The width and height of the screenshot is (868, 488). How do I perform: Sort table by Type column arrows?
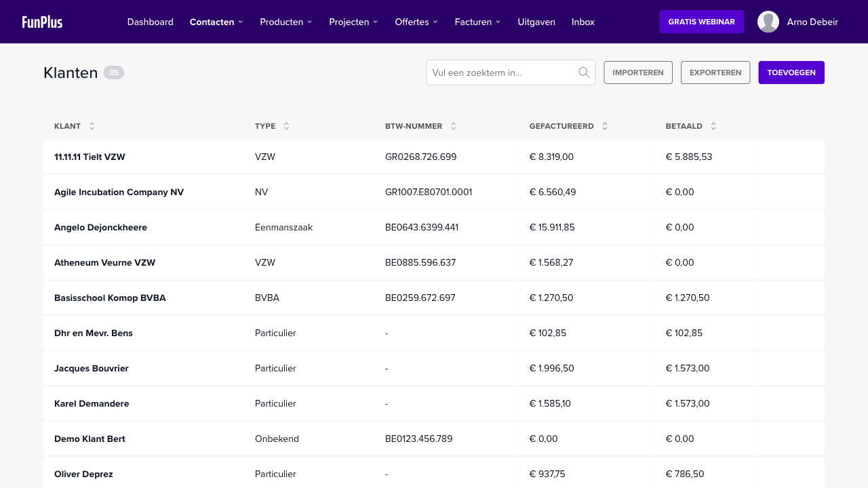286,126
